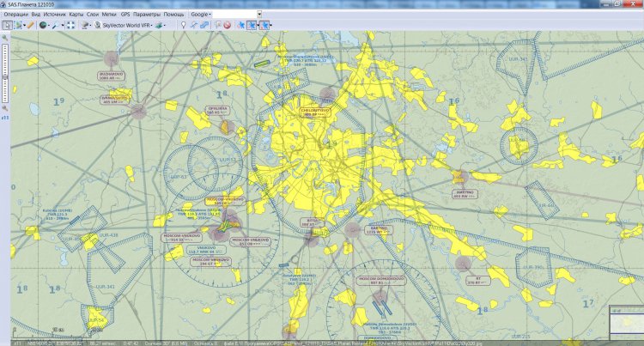
Task: Click the map icon beside SkyVector label
Action: tap(97, 26)
